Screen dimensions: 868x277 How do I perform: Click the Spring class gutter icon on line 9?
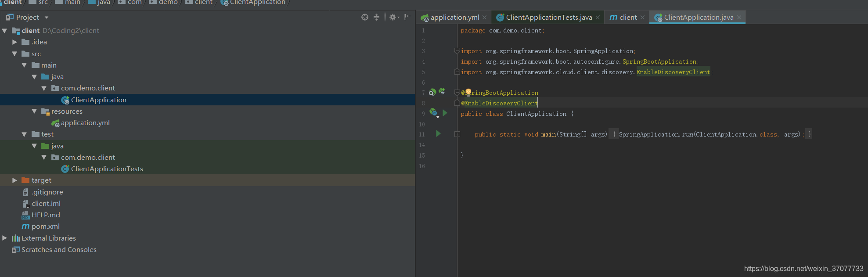pos(434,113)
